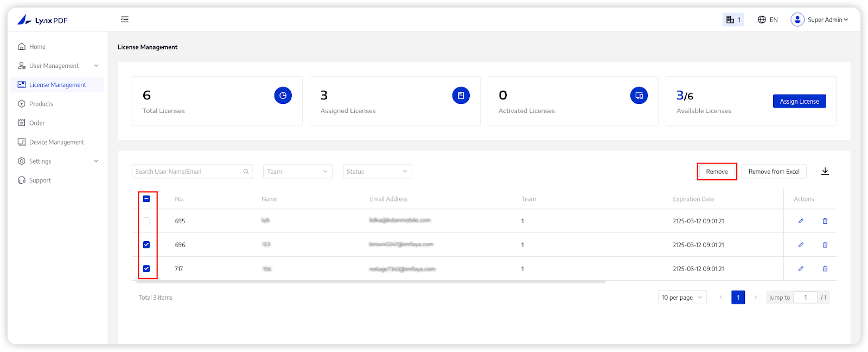Go to Products in the sidebar
Image resolution: width=868 pixels, height=352 pixels.
pyautogui.click(x=41, y=104)
